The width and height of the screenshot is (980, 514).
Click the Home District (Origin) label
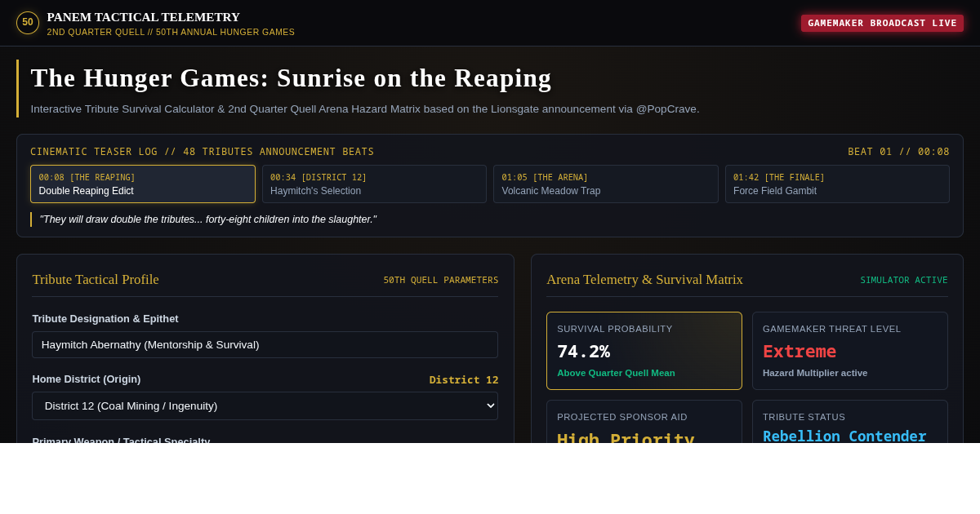click(87, 379)
